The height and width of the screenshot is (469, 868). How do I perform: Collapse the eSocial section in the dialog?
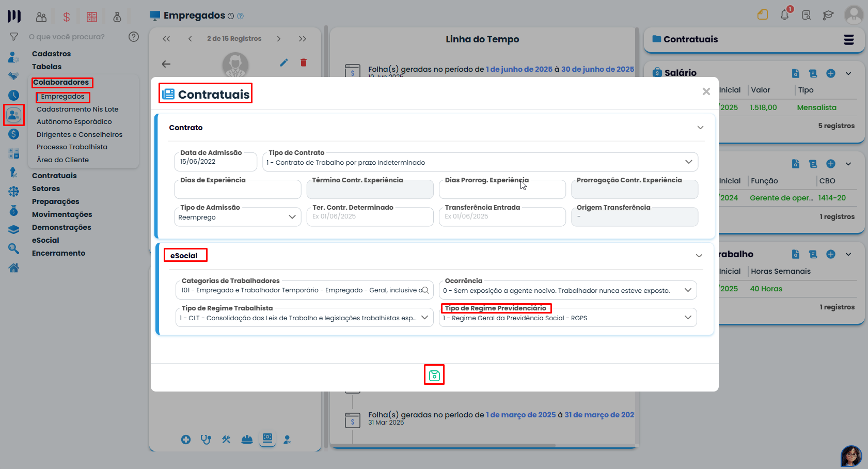(x=699, y=256)
